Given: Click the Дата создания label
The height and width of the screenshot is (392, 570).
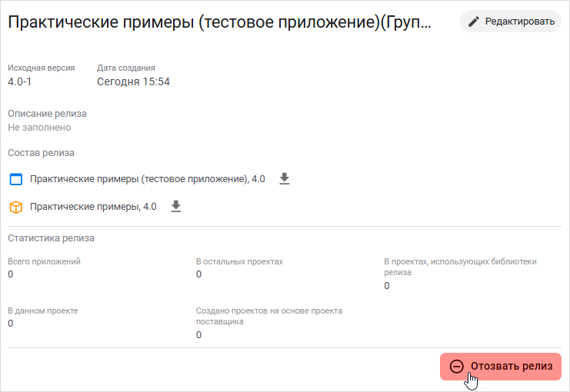Looking at the screenshot, I should [x=126, y=68].
